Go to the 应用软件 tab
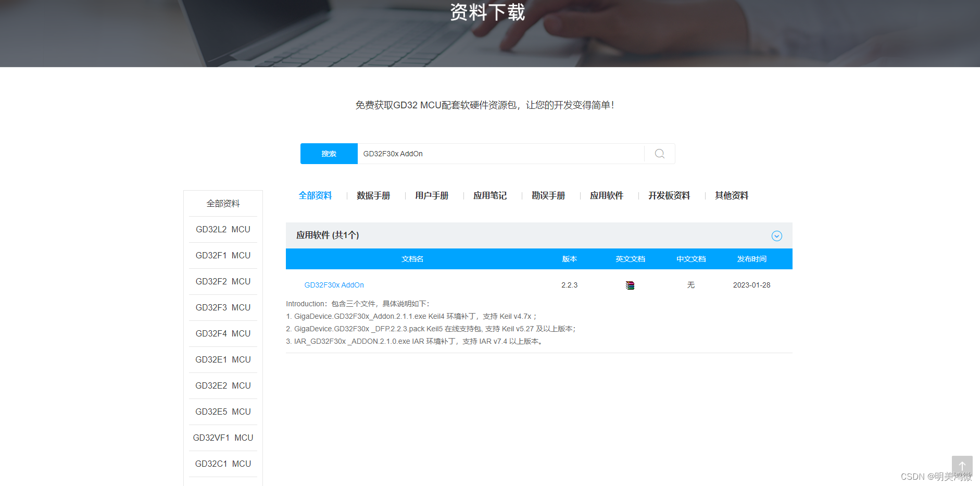 point(607,195)
